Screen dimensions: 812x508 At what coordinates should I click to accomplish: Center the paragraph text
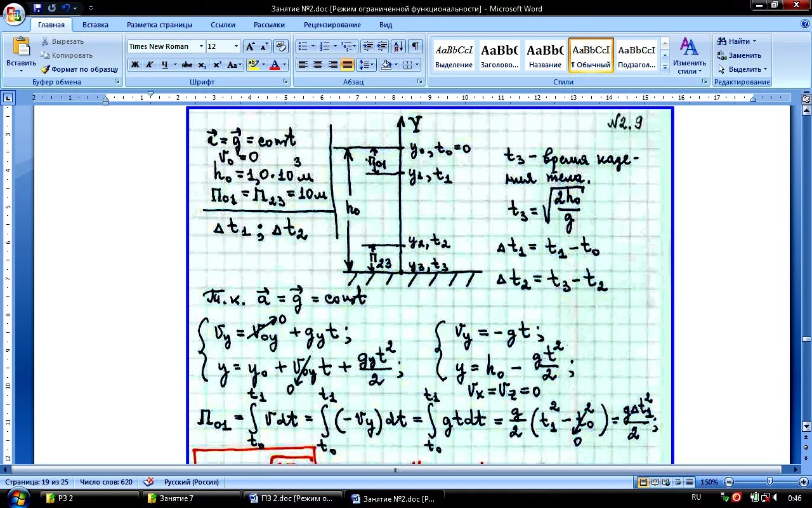click(317, 65)
